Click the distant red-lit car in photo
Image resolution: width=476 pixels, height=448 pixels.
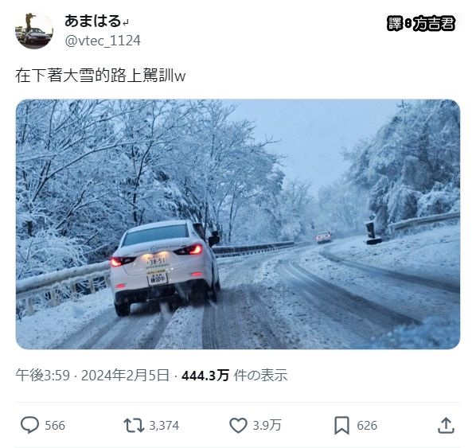pos(324,237)
